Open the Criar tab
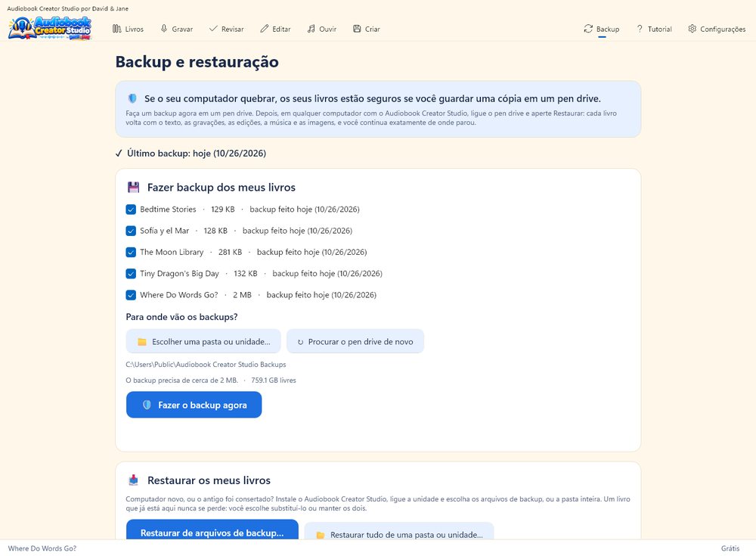The width and height of the screenshot is (756, 556). 367,29
